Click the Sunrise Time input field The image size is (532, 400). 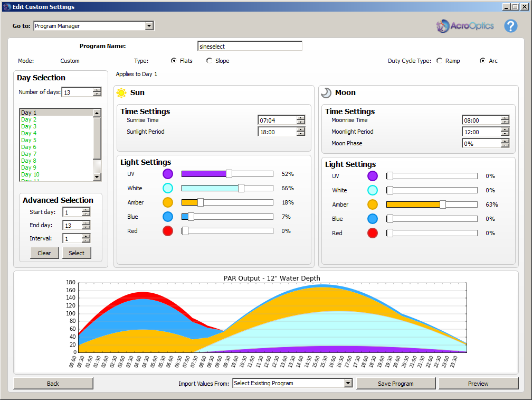(278, 120)
